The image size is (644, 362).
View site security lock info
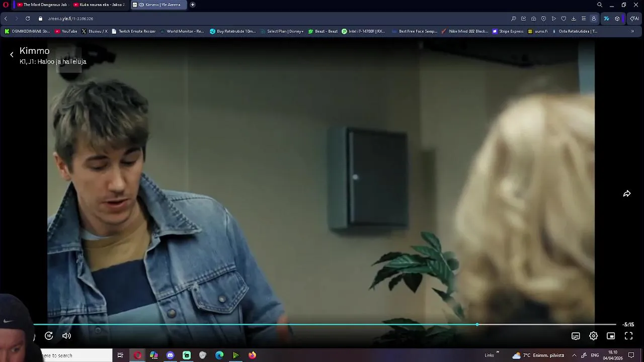pyautogui.click(x=41, y=19)
